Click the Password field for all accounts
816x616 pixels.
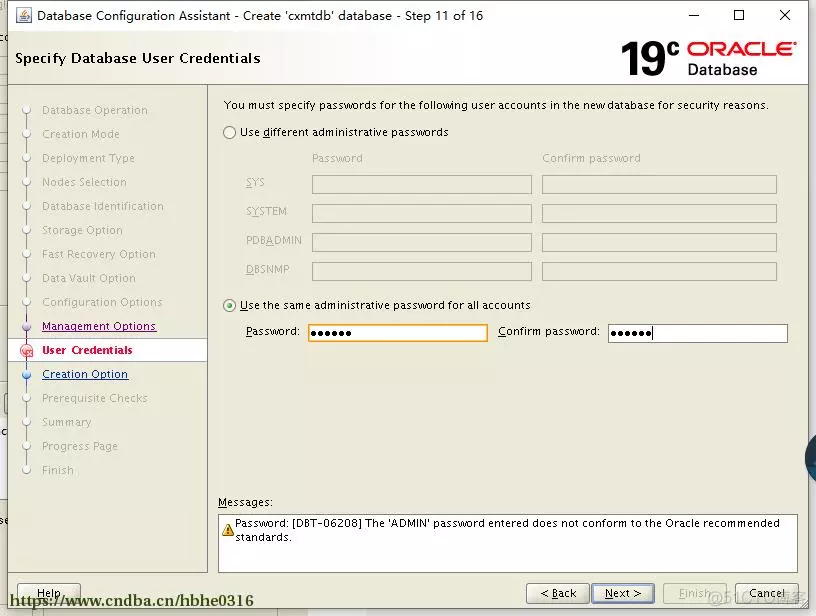click(398, 333)
